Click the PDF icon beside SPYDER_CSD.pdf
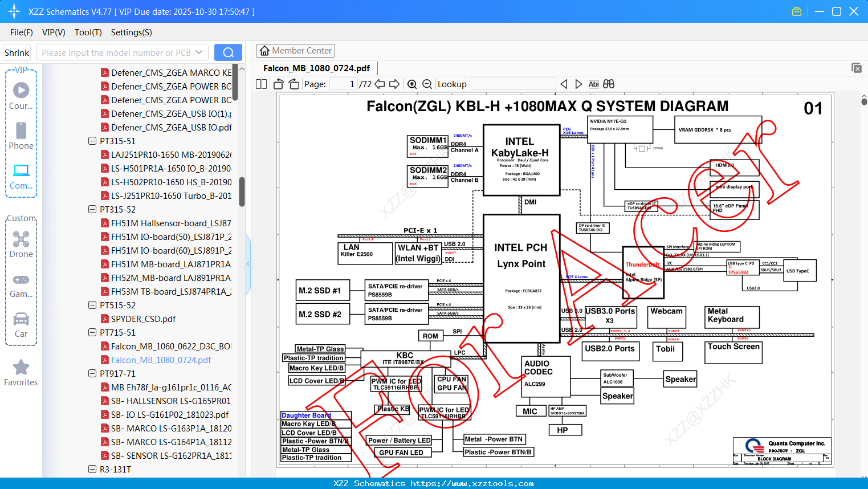 click(x=105, y=319)
